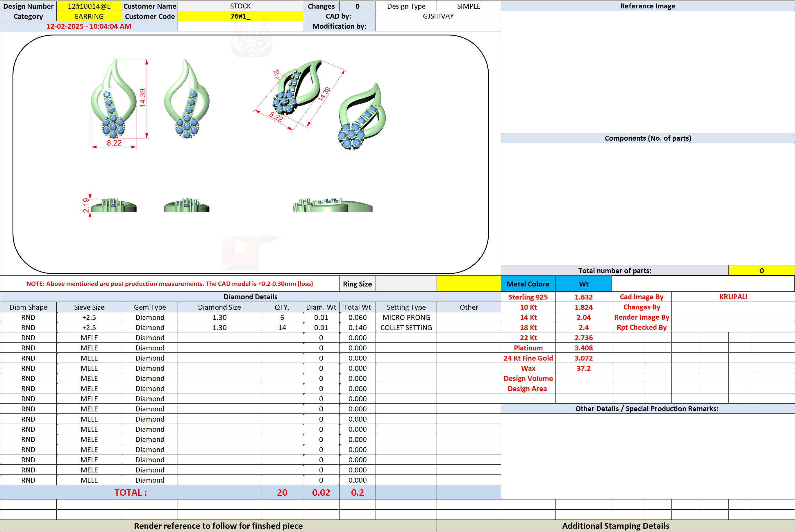Click the yellow cell beside Ring Size
This screenshot has height=532, width=795.
[469, 284]
